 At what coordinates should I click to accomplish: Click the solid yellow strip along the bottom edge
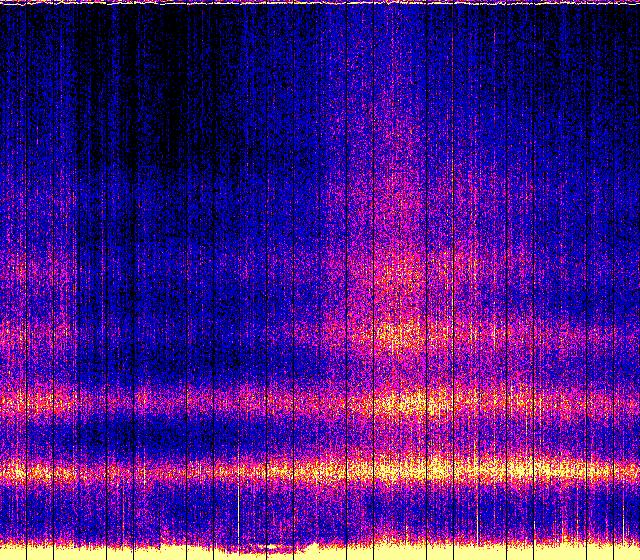click(x=450, y=552)
